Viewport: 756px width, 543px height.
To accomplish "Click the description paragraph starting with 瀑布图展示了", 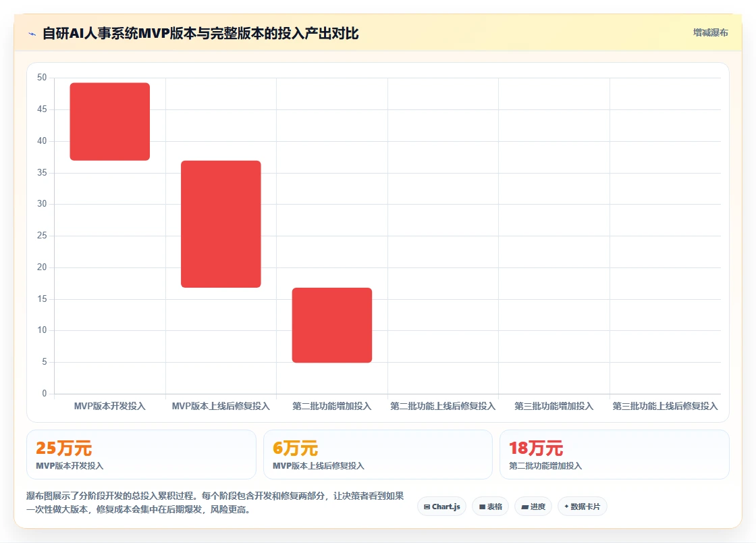I will point(215,502).
